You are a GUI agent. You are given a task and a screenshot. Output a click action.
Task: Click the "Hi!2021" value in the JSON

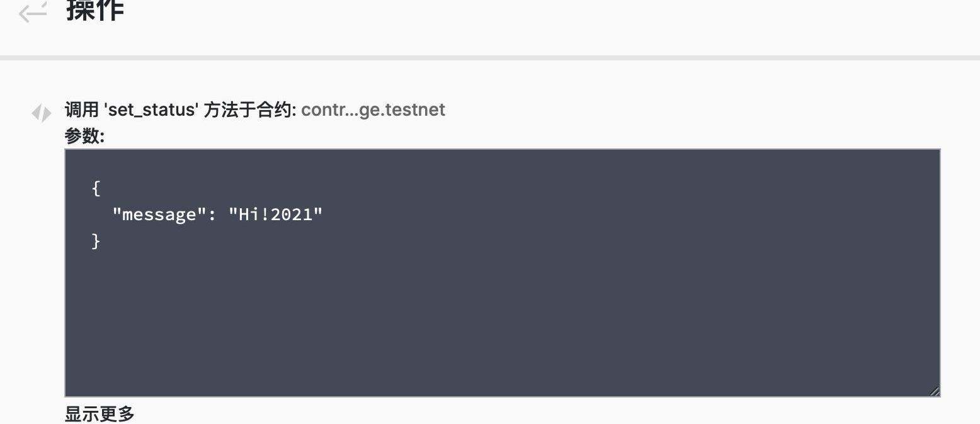(x=275, y=215)
